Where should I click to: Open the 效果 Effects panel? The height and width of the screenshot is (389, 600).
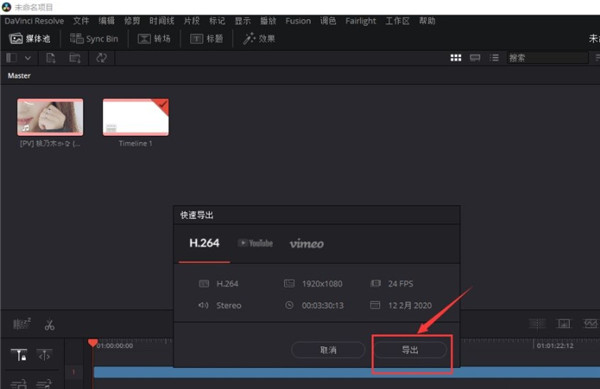(x=259, y=39)
